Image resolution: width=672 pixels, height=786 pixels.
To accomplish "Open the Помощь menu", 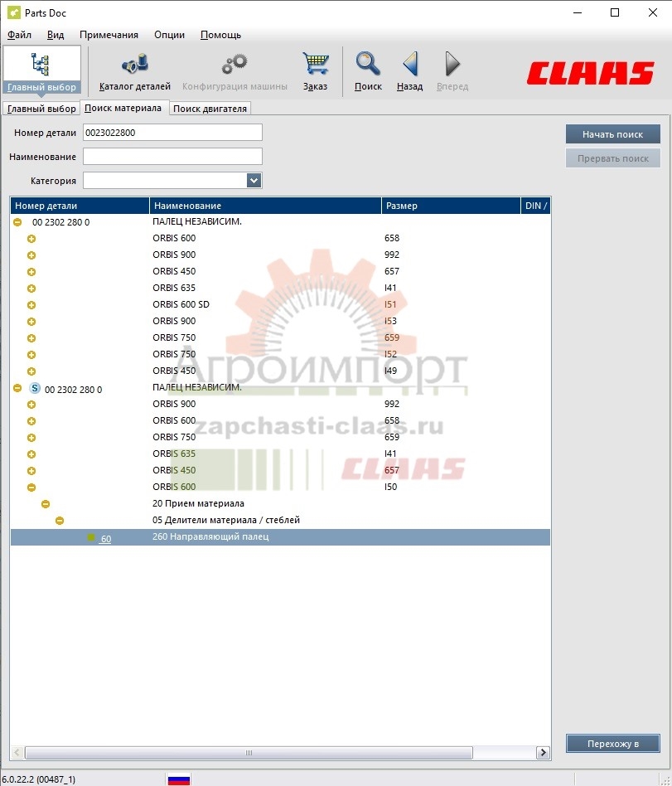I will coord(221,35).
